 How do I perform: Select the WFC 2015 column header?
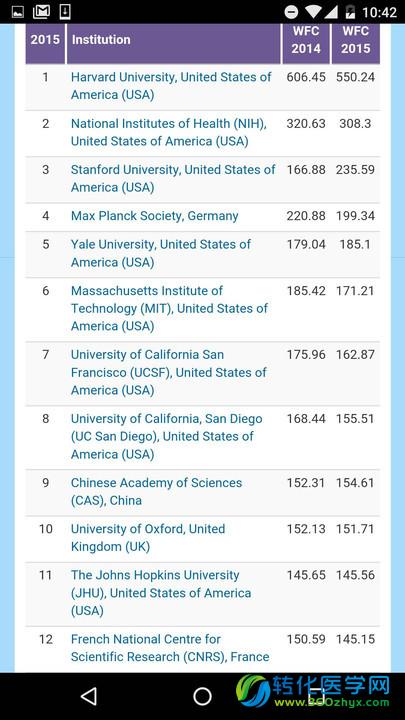pyautogui.click(x=355, y=39)
